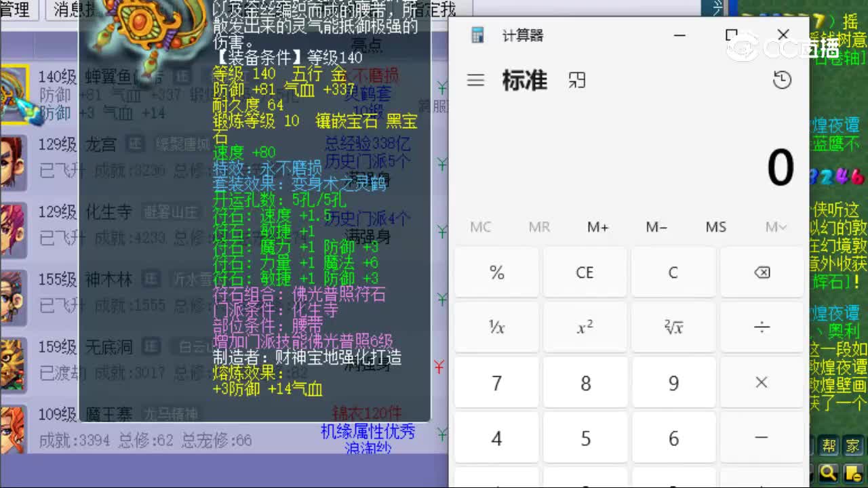The width and height of the screenshot is (868, 488).
Task: Open the calculator history panel
Action: 782,80
